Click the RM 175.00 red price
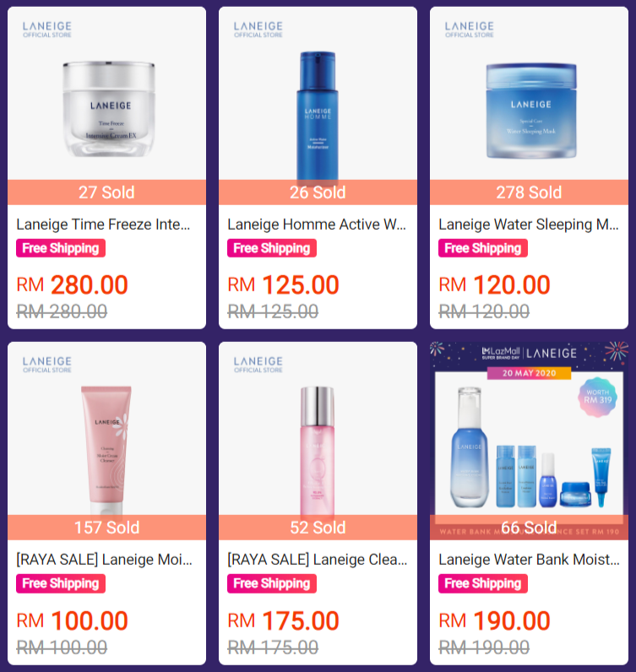 coord(283,621)
